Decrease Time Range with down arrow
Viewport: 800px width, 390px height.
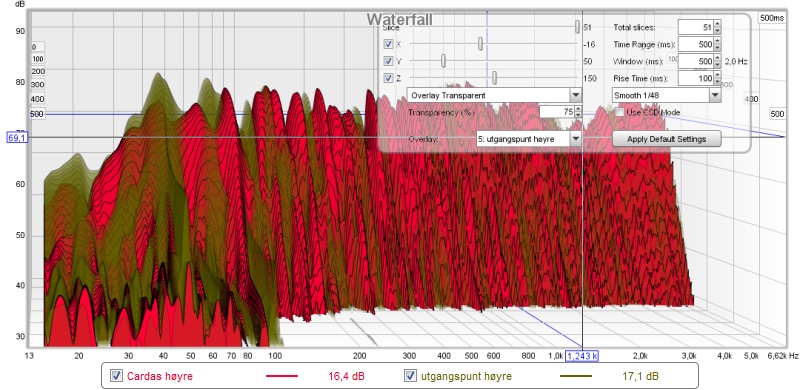pos(717,48)
